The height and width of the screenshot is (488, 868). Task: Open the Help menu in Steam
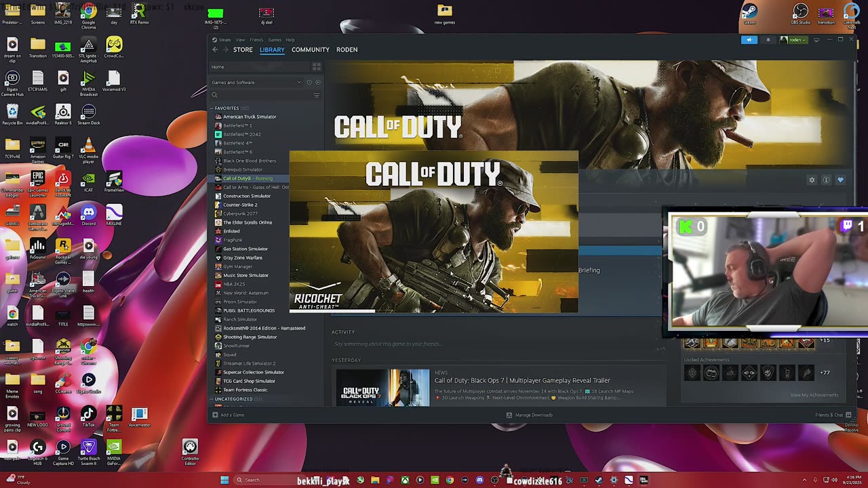click(290, 40)
